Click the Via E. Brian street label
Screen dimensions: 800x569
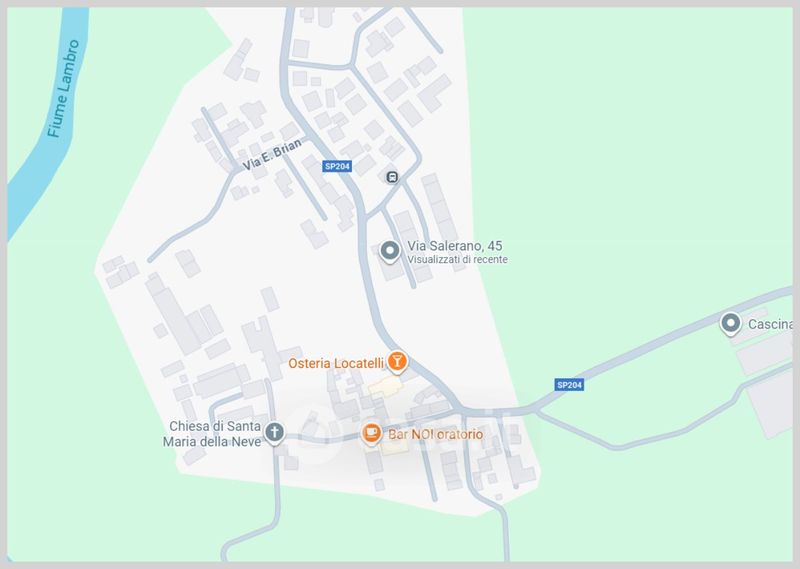point(272,155)
